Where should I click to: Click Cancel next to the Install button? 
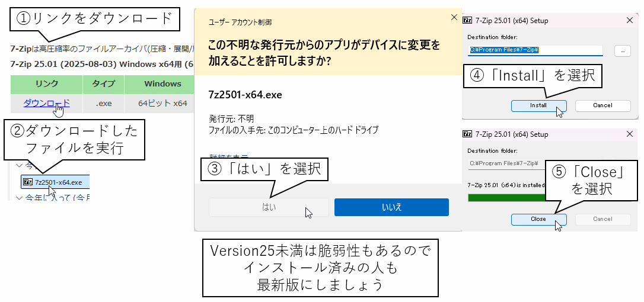602,105
